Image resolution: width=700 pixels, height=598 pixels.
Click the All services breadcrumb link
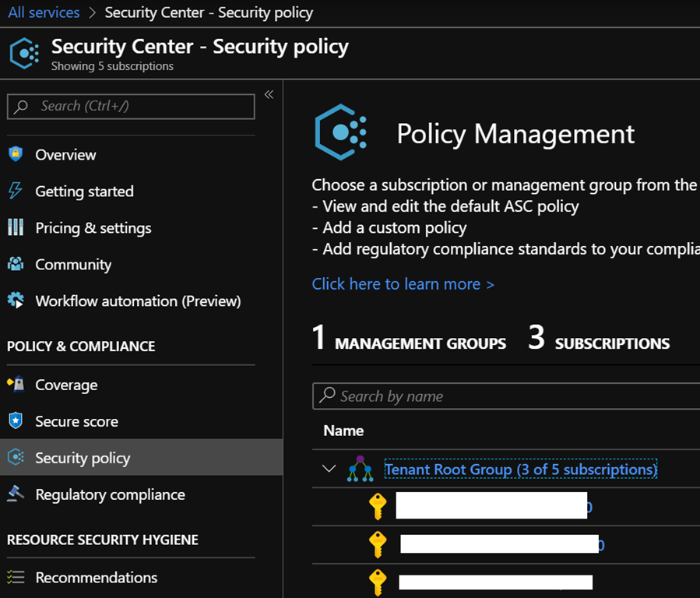tap(44, 12)
